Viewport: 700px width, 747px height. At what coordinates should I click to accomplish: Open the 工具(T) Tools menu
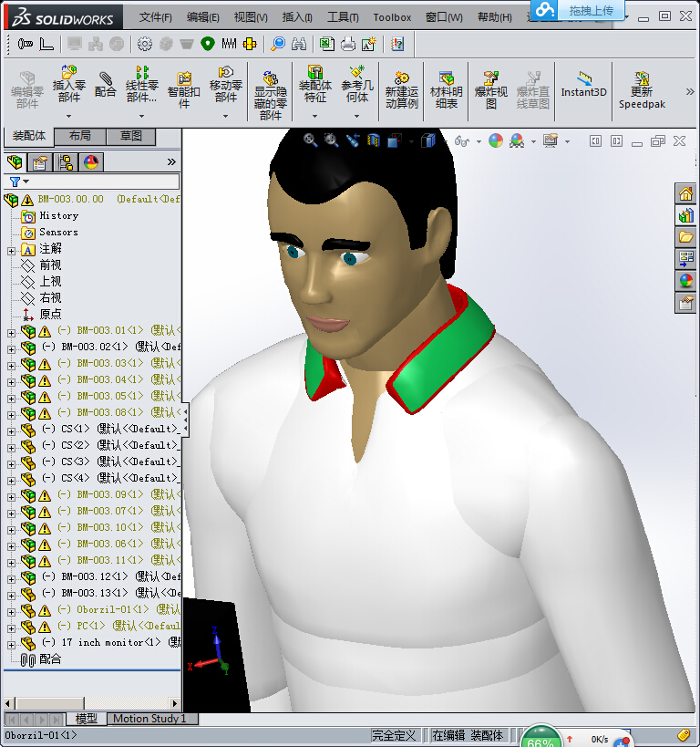343,17
